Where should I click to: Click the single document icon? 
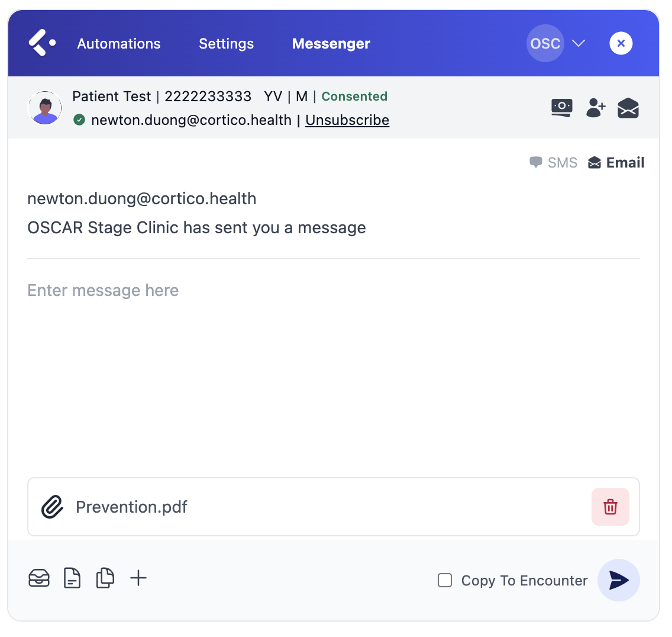pos(72,578)
